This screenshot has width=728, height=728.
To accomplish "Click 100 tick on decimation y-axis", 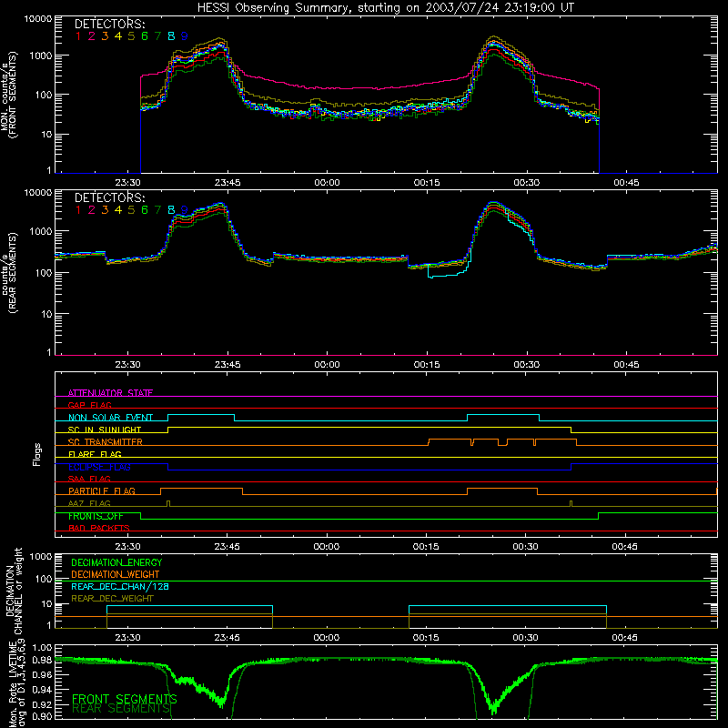I will [x=44, y=579].
